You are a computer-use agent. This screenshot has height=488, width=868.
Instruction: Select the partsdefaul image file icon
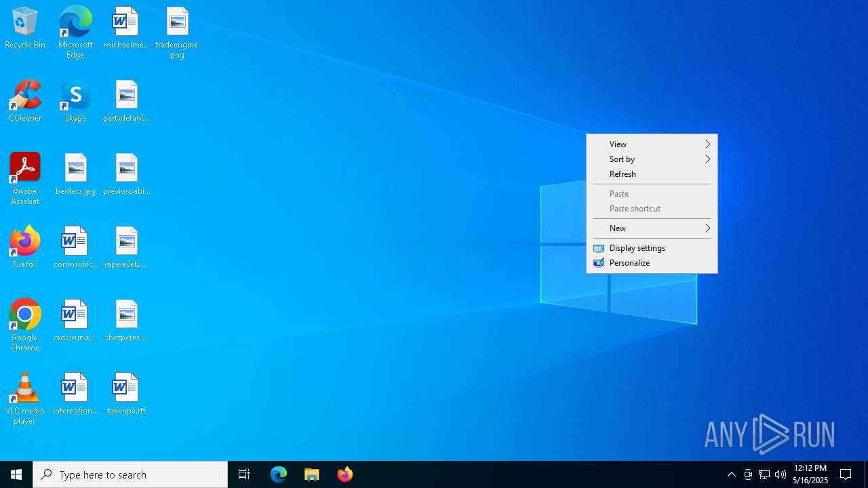coord(126,102)
